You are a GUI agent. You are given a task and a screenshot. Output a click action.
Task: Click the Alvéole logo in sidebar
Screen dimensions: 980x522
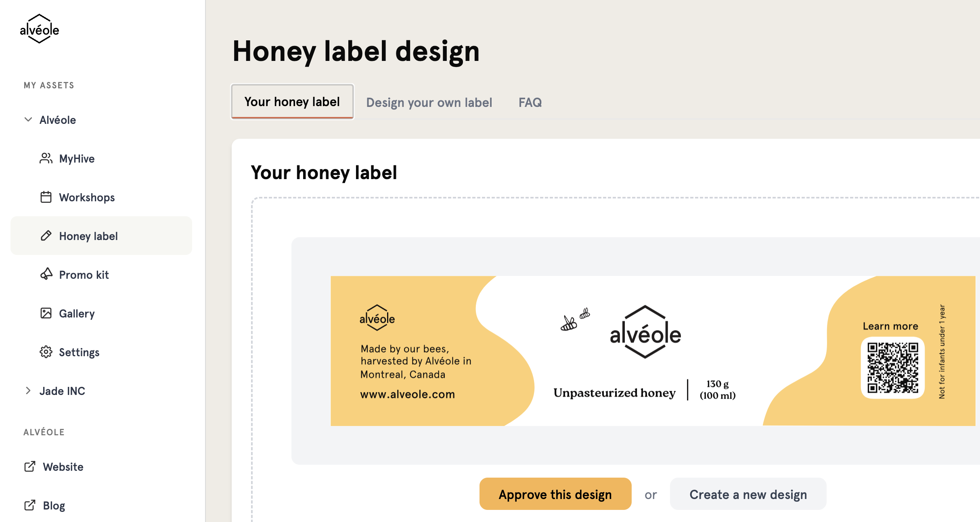pos(40,29)
